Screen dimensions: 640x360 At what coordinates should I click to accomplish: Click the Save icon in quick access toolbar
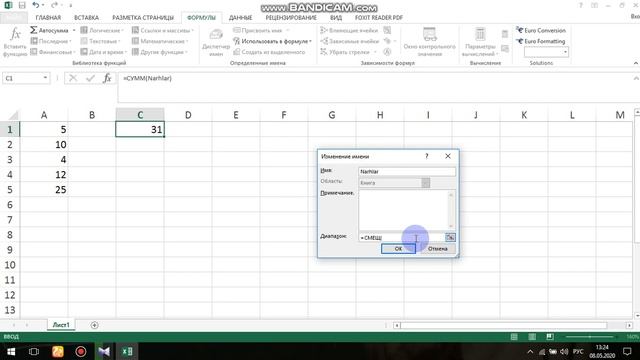[x=22, y=5]
